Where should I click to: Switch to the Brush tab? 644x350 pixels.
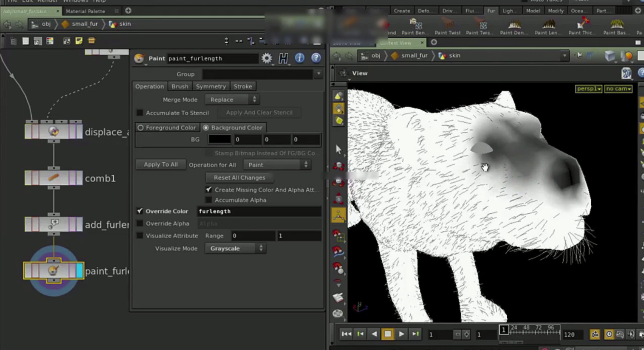pyautogui.click(x=180, y=87)
